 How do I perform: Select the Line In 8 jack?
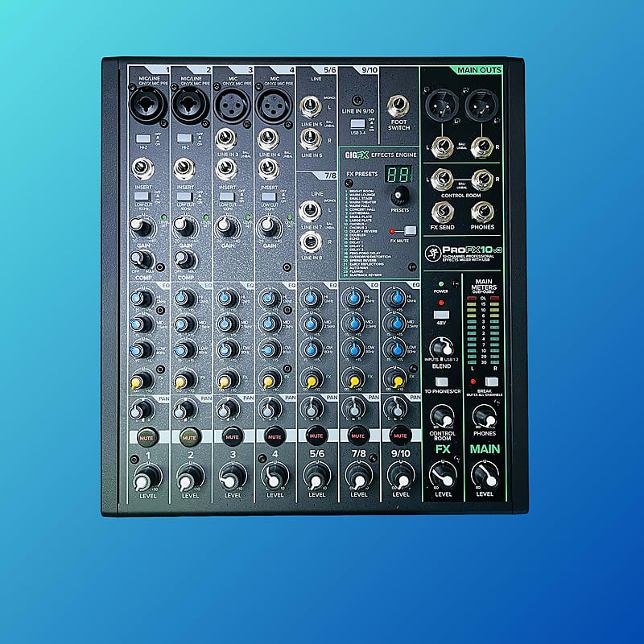311,242
